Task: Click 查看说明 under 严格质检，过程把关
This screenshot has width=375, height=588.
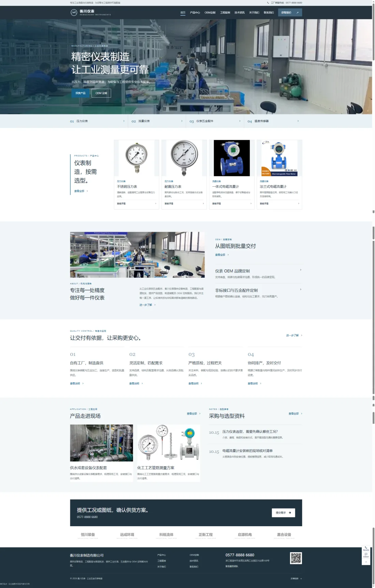Action: click(195, 384)
